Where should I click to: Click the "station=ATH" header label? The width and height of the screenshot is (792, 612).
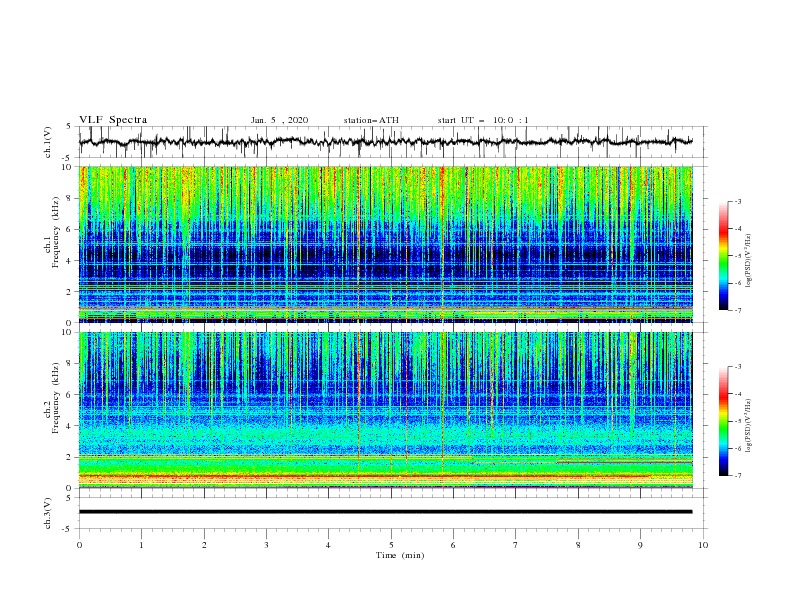[x=371, y=120]
